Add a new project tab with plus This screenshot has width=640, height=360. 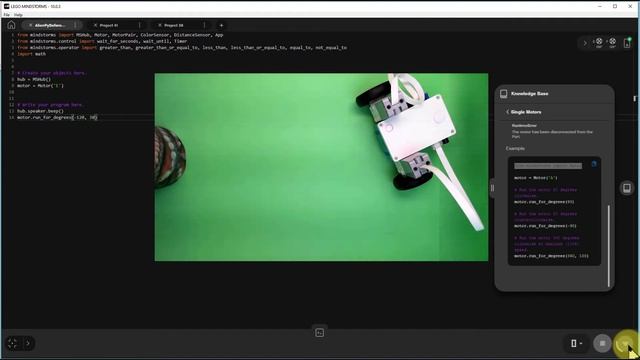point(221,25)
